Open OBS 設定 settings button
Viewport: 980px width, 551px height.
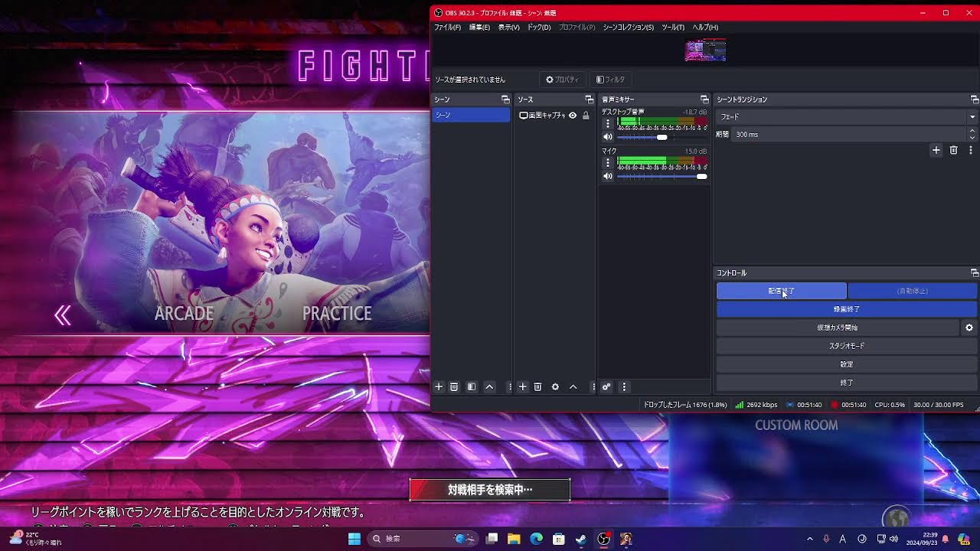[847, 364]
